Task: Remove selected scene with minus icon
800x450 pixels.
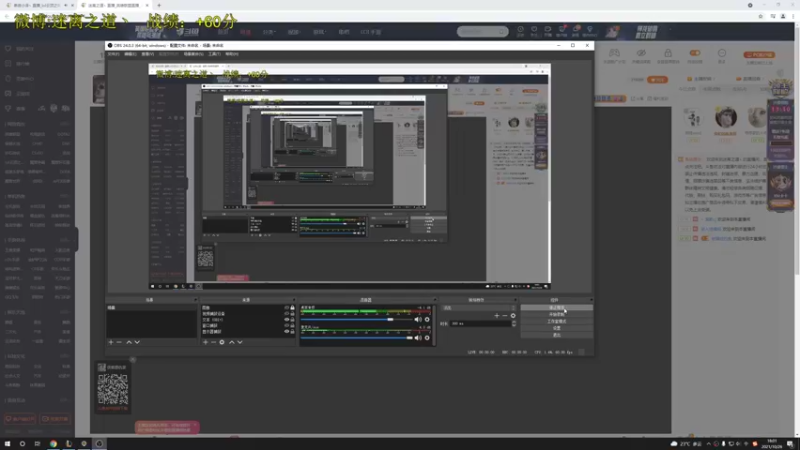Action: pos(119,342)
